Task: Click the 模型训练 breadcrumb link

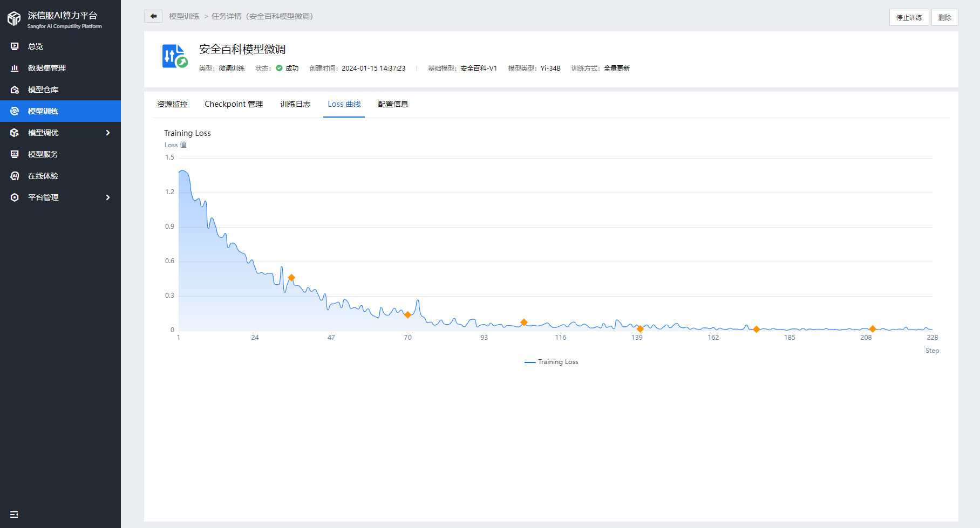Action: pyautogui.click(x=184, y=16)
